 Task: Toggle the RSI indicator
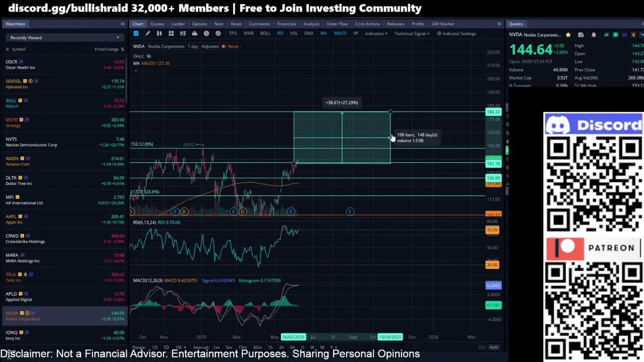[x=280, y=34]
